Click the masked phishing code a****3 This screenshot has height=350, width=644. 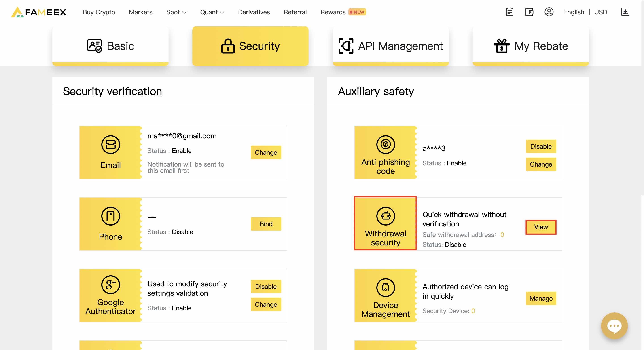tap(434, 148)
